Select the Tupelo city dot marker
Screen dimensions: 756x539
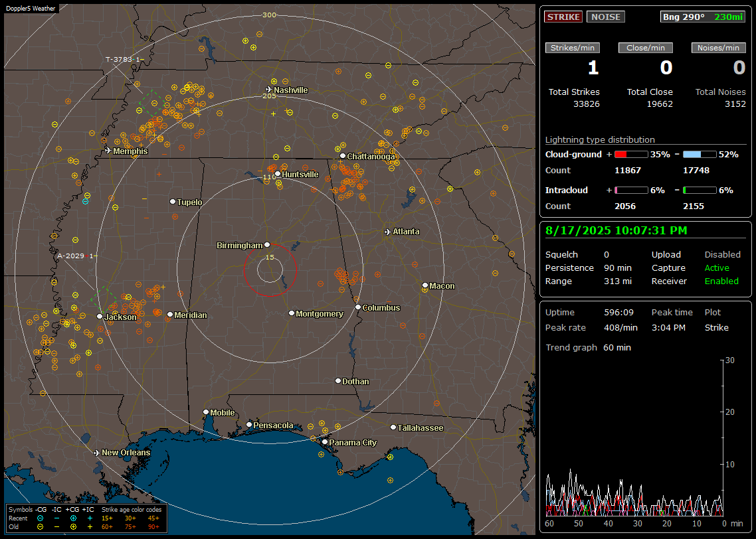tap(173, 201)
